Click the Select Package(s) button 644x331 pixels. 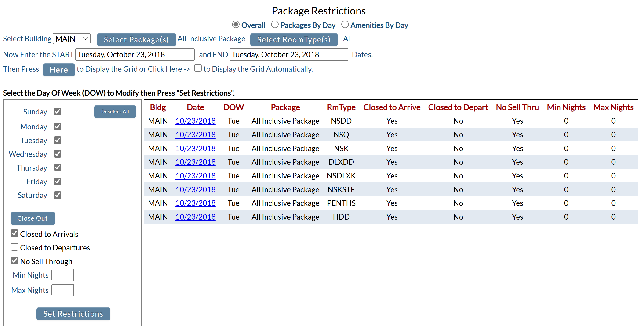point(136,39)
